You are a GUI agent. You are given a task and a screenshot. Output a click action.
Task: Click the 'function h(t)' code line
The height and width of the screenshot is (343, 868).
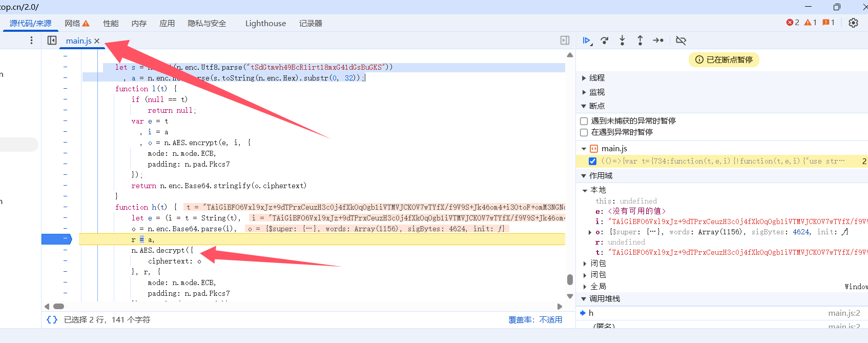pyautogui.click(x=146, y=207)
